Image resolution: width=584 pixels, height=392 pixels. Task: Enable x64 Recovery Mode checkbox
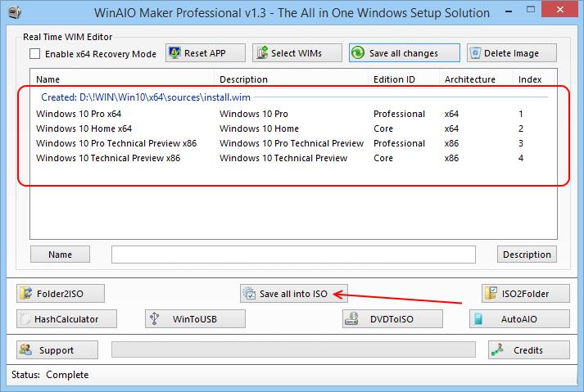[x=35, y=54]
